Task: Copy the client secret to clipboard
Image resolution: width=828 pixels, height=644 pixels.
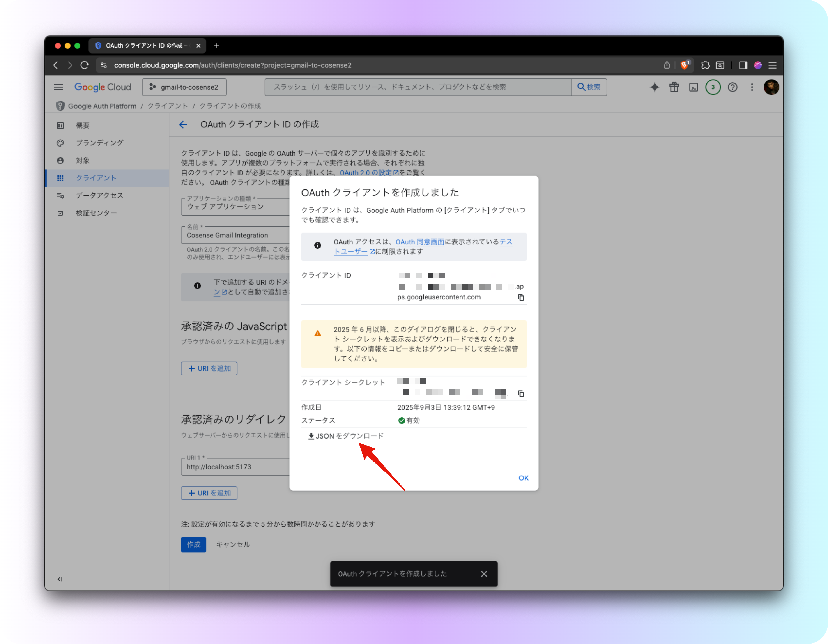Action: [x=521, y=394]
